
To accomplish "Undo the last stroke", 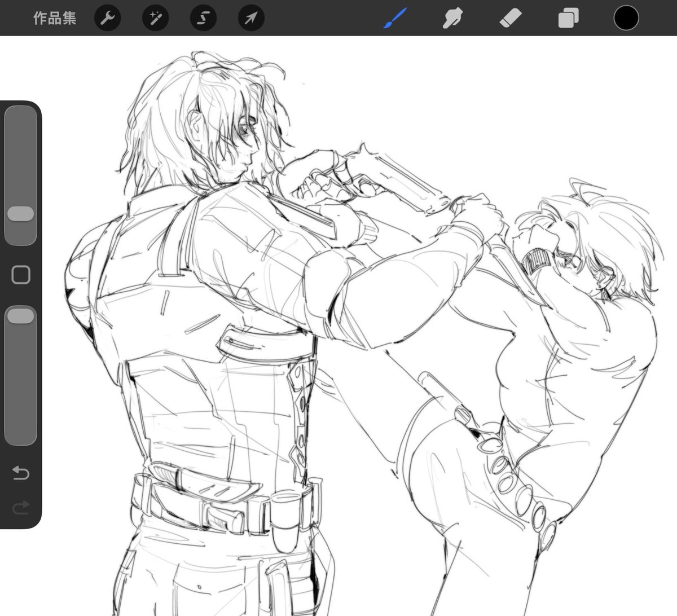I will [x=21, y=473].
